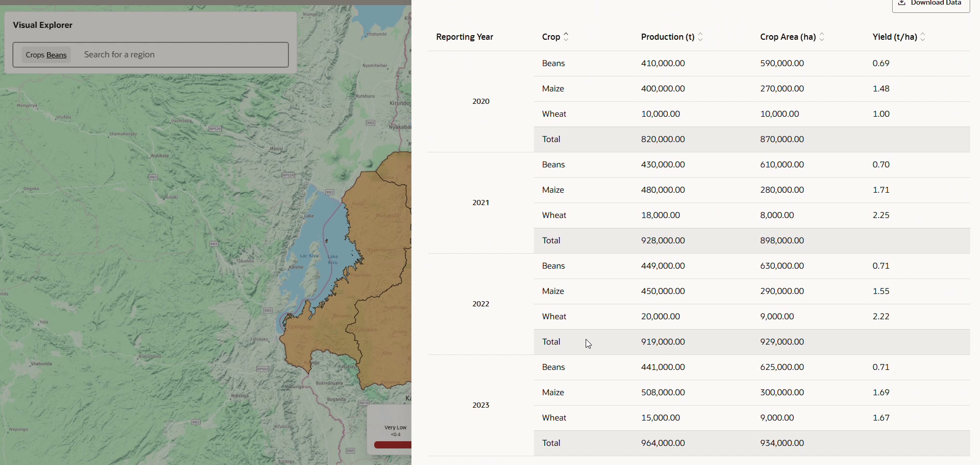Click the Very Low legend red swatch

[x=392, y=445]
